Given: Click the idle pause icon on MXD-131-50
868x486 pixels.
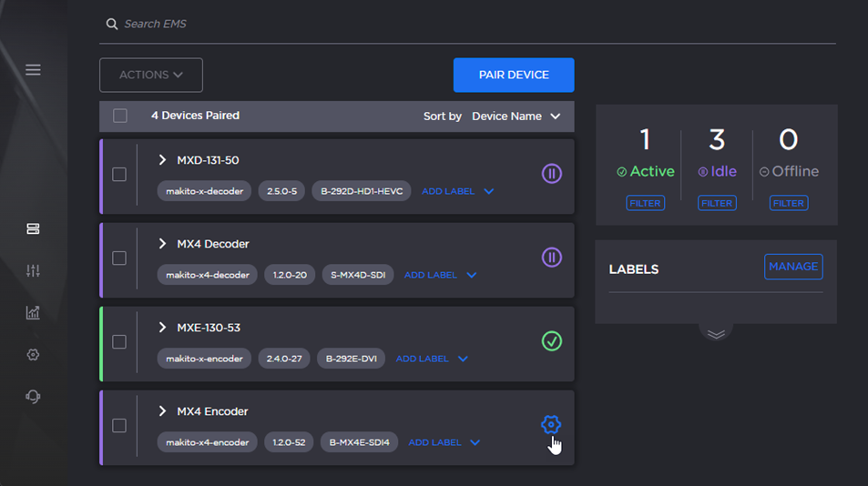Looking at the screenshot, I should pyautogui.click(x=551, y=174).
